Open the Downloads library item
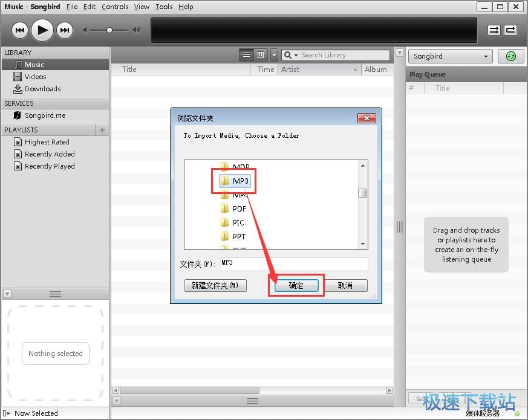The height and width of the screenshot is (420, 528). (x=42, y=89)
